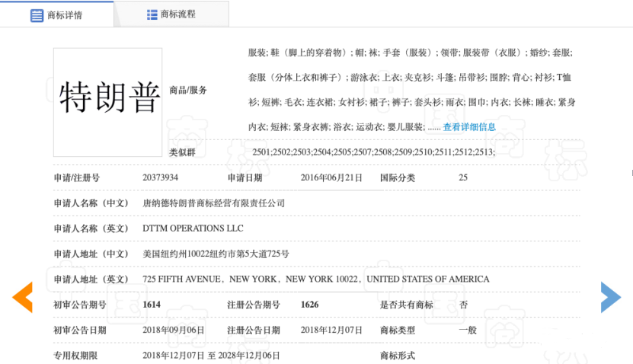This screenshot has height=364, width=633.
Task: Click the international class value 25
Action: (463, 177)
